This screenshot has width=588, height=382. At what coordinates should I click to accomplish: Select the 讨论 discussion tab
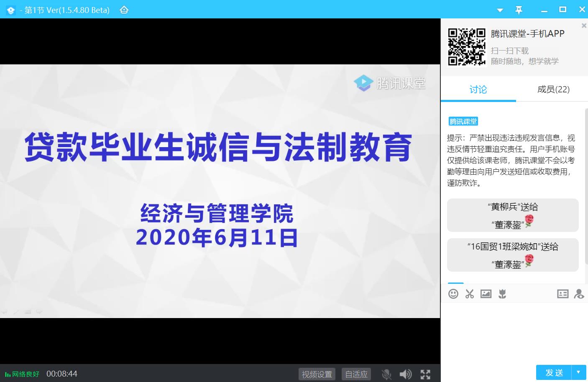coord(478,89)
